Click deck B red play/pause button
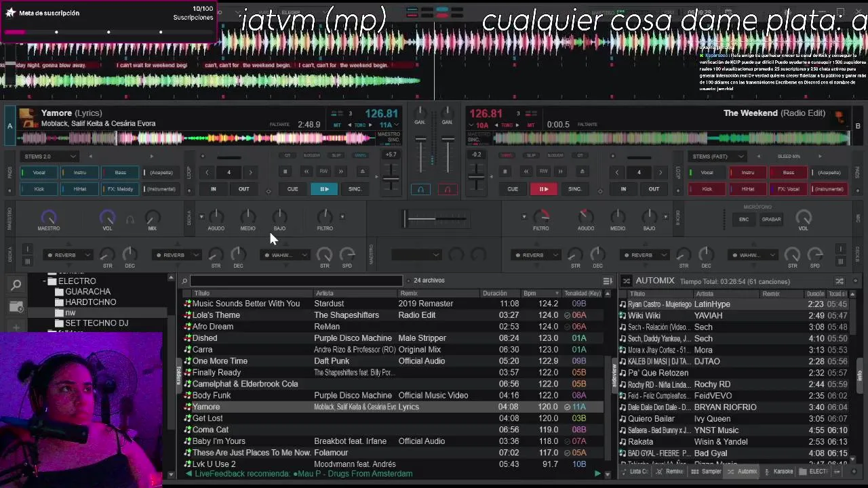Image resolution: width=868 pixels, height=488 pixels. (x=544, y=189)
